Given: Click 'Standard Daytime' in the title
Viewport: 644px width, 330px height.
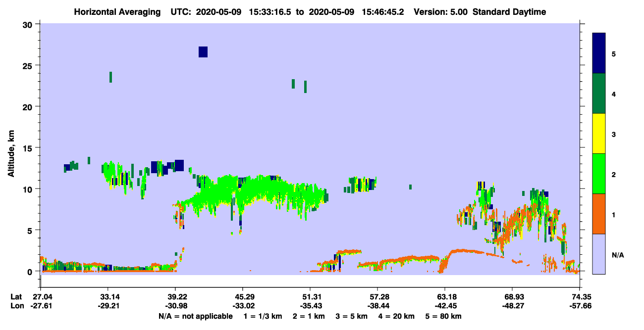Looking at the screenshot, I should (x=509, y=12).
